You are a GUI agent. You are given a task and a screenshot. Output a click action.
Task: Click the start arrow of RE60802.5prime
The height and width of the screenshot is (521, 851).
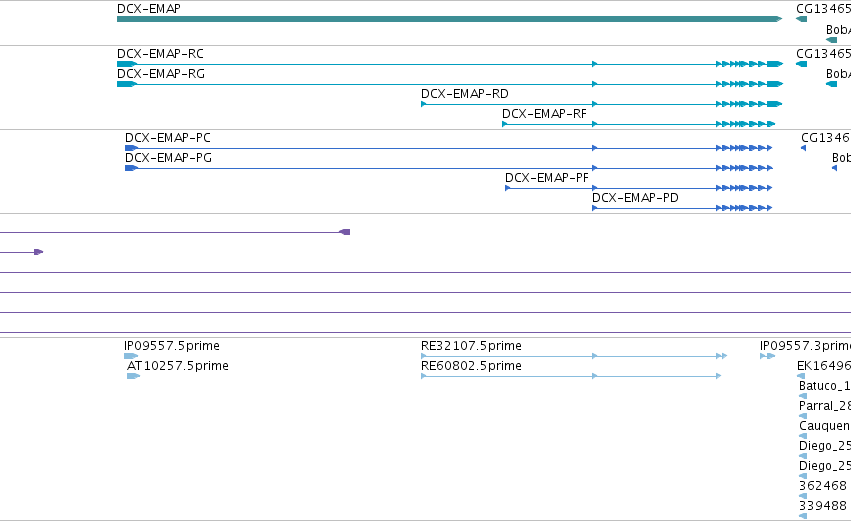(424, 376)
